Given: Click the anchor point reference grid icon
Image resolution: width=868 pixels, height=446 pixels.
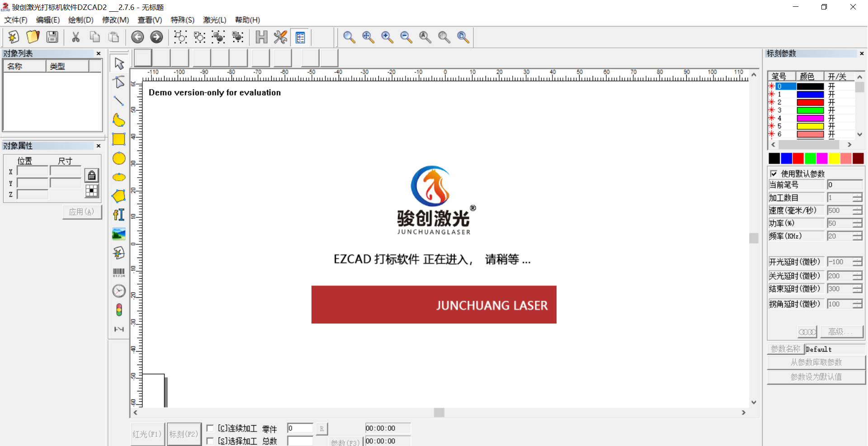Looking at the screenshot, I should (x=92, y=191).
